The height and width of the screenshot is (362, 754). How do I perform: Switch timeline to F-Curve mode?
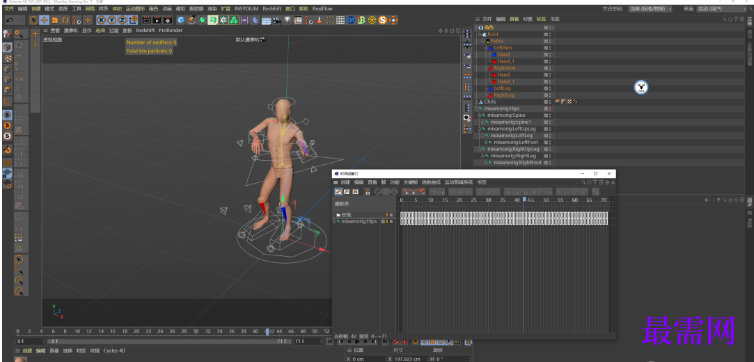coord(347,192)
